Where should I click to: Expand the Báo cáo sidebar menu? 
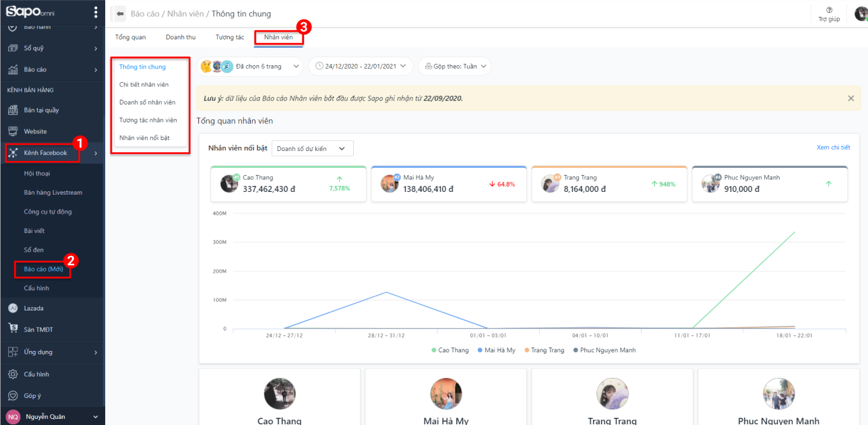pos(96,69)
